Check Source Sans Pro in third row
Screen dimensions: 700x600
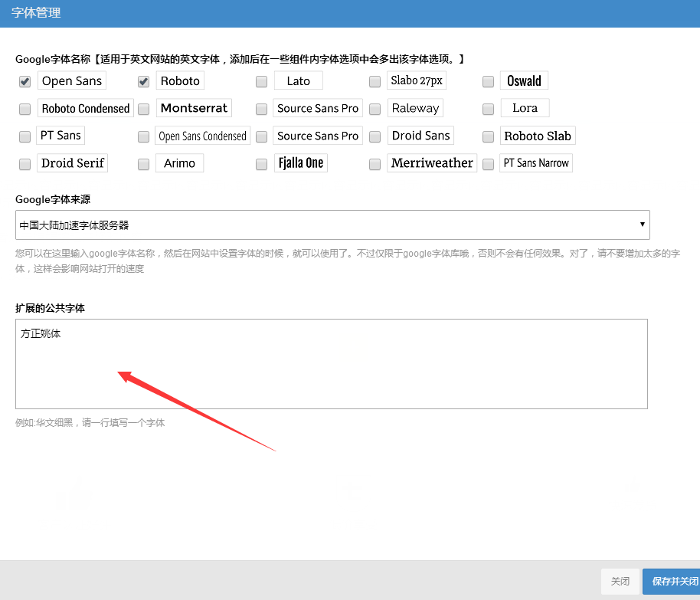261,136
